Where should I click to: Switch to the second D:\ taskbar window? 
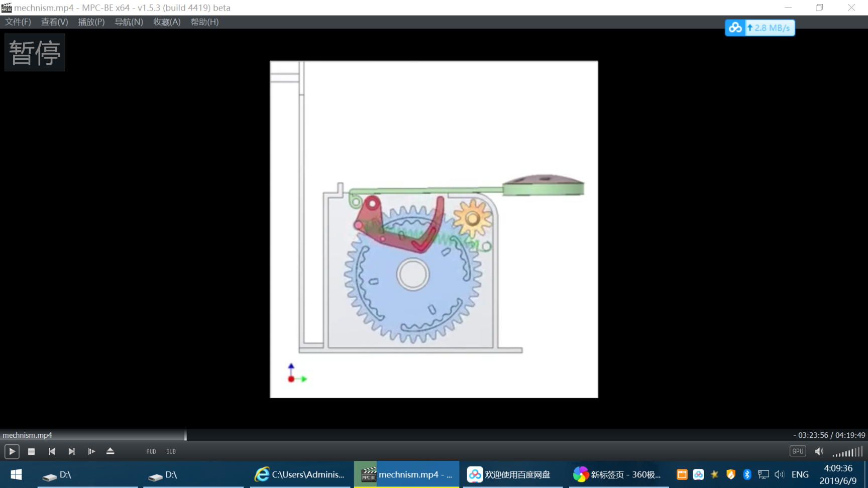(193, 474)
